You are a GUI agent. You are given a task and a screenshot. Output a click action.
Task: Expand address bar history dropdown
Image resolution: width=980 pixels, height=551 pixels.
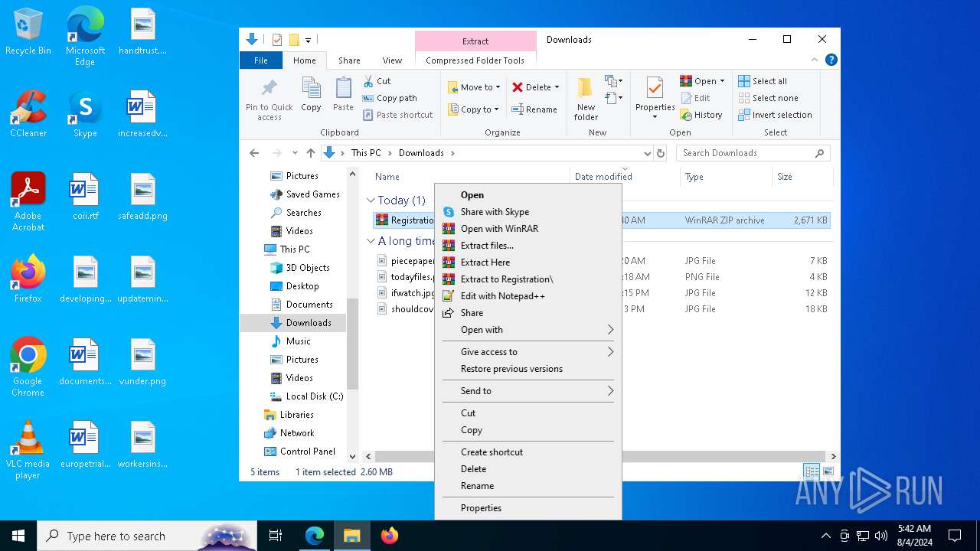[x=648, y=153]
